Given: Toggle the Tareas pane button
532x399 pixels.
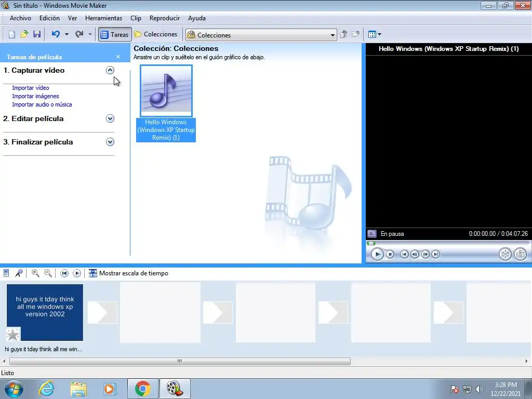Looking at the screenshot, I should [115, 34].
